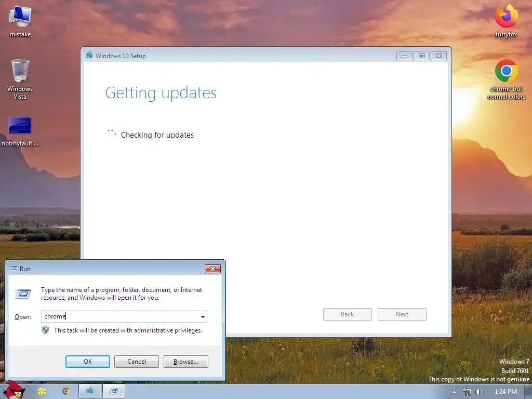Click OK in the Run dialog
This screenshot has width=532, height=399.
coord(87,362)
